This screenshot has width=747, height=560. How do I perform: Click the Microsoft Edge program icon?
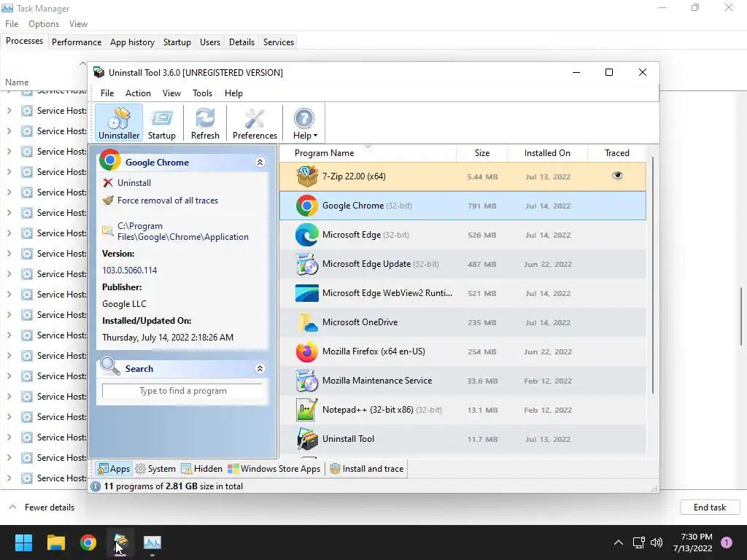tap(307, 235)
